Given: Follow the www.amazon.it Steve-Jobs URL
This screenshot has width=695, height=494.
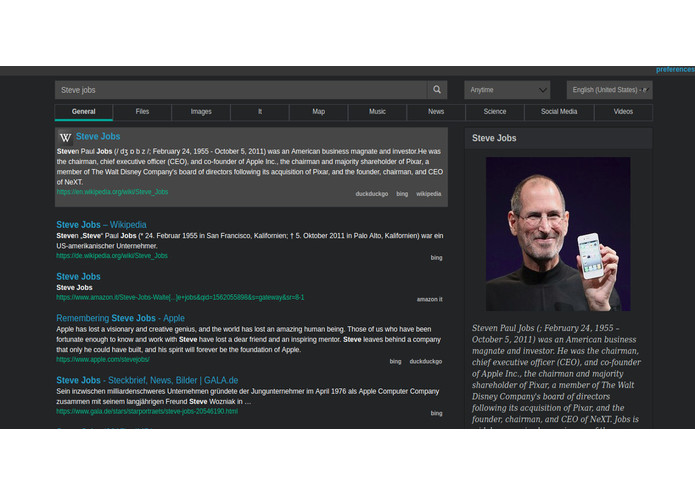Looking at the screenshot, I should click(180, 297).
